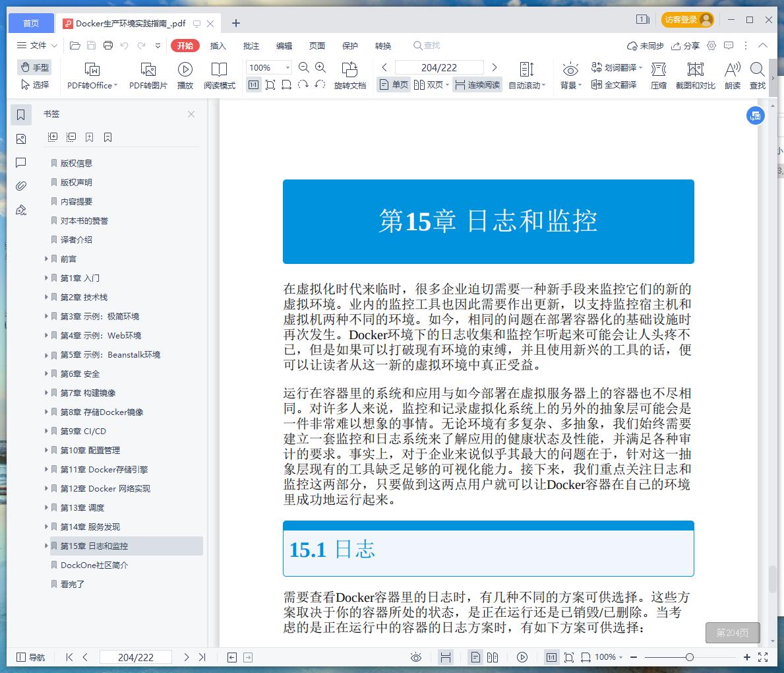Click 压缩 compress icon
The image size is (784, 673).
pyautogui.click(x=659, y=76)
